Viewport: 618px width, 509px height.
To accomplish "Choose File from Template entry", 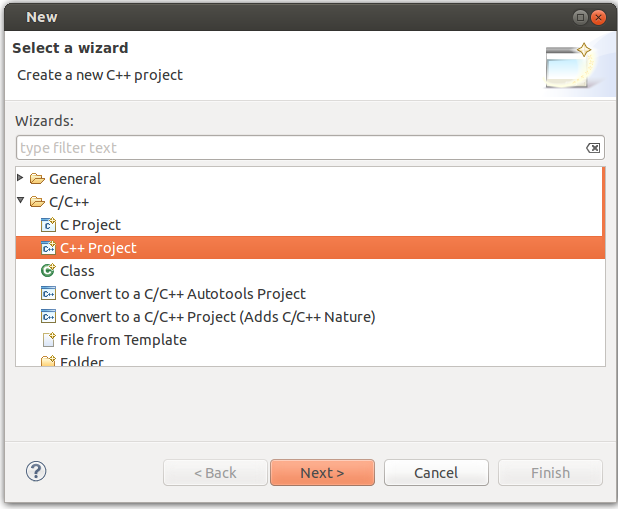I will (x=123, y=340).
